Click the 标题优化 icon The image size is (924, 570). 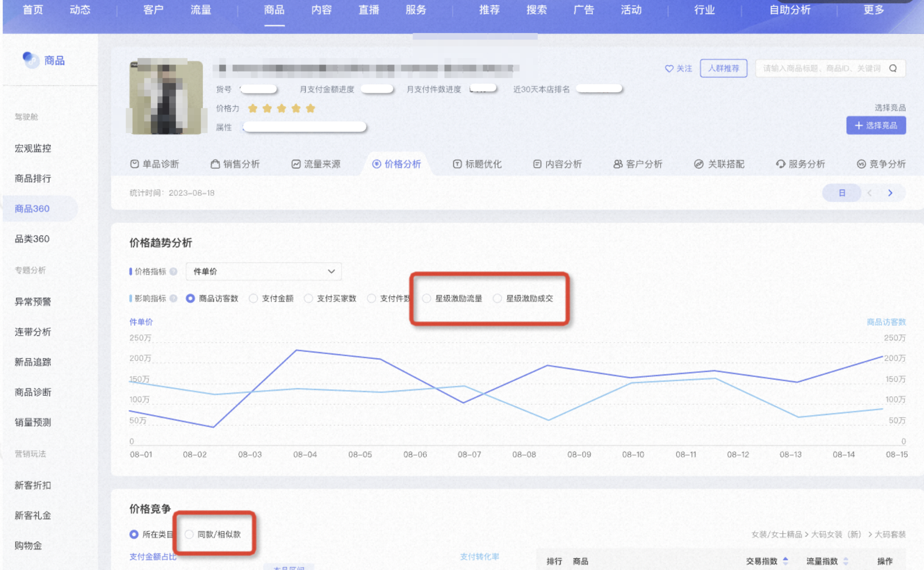coord(457,164)
